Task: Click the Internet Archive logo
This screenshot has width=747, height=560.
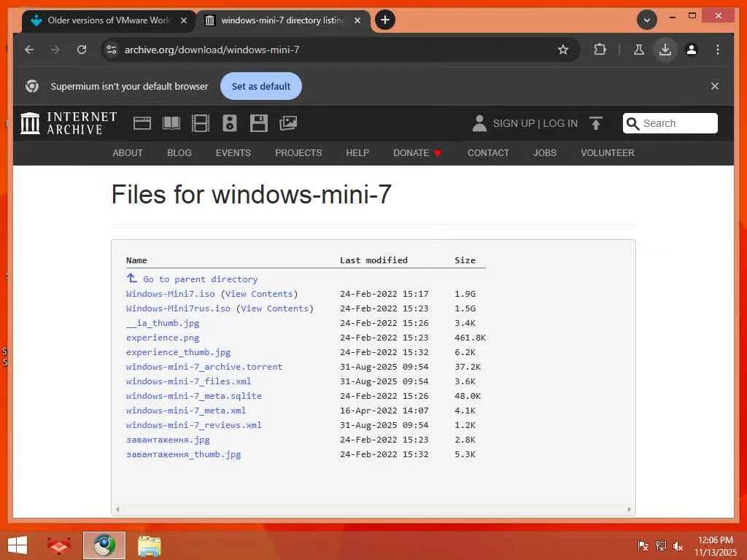Action: pyautogui.click(x=69, y=123)
